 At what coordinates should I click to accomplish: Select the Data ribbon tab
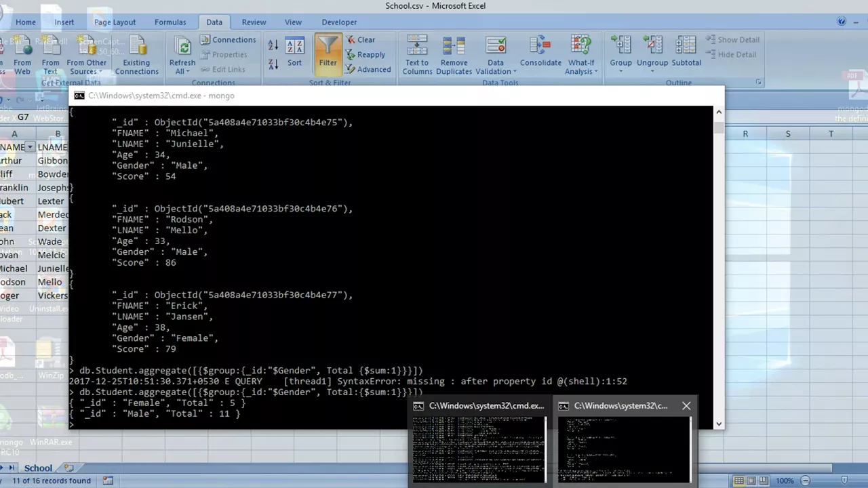pos(214,22)
